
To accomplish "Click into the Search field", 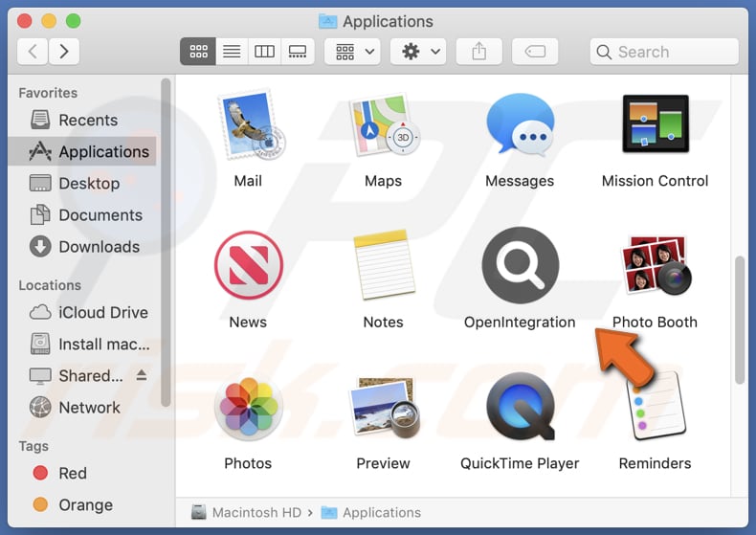I will [x=664, y=51].
